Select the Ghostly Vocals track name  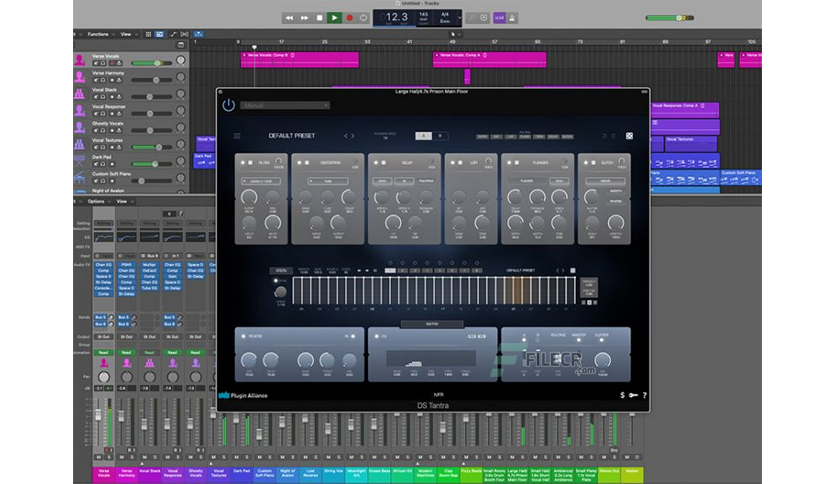click(108, 123)
